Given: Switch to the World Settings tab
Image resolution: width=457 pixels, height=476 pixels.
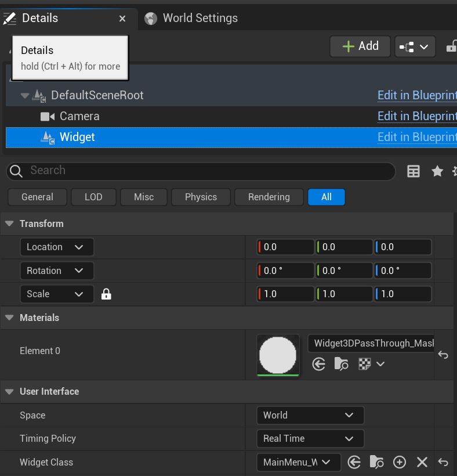Looking at the screenshot, I should point(200,18).
